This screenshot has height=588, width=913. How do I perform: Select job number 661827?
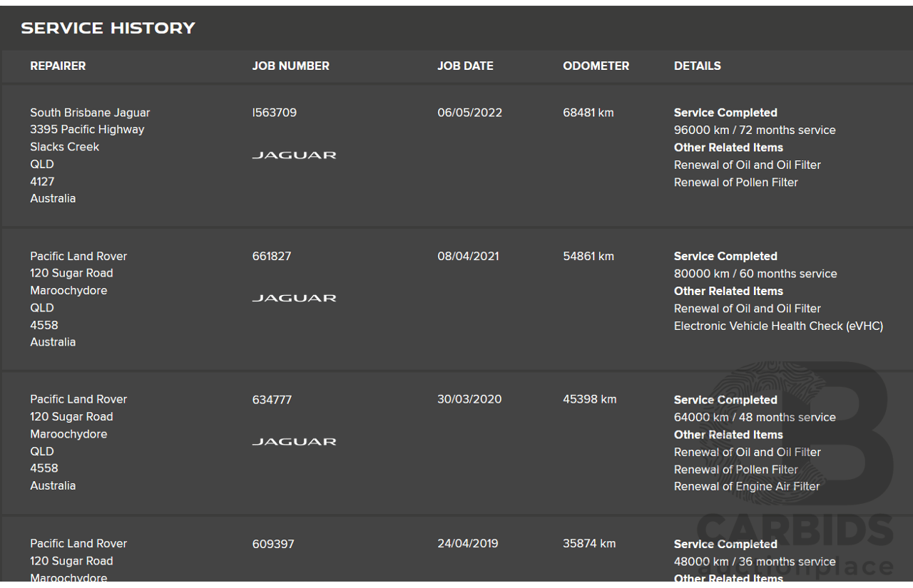(x=271, y=256)
